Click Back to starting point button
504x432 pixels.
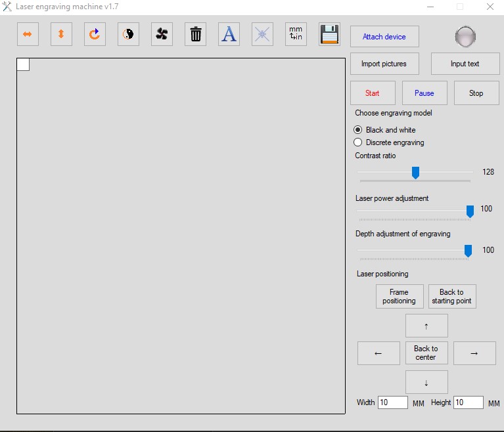coord(452,297)
